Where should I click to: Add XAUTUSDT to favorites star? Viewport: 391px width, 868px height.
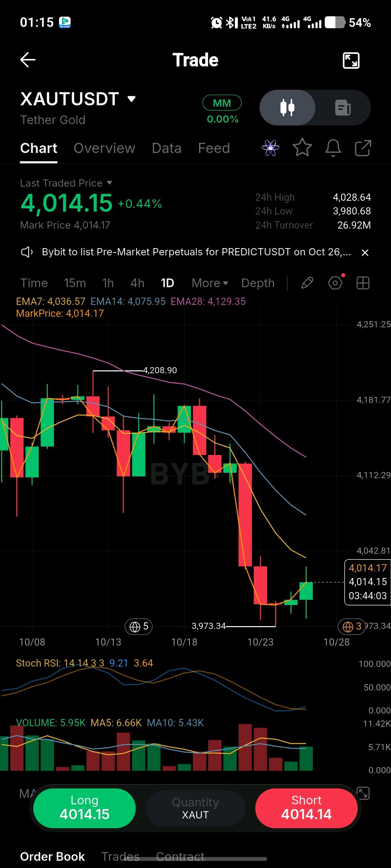[302, 148]
